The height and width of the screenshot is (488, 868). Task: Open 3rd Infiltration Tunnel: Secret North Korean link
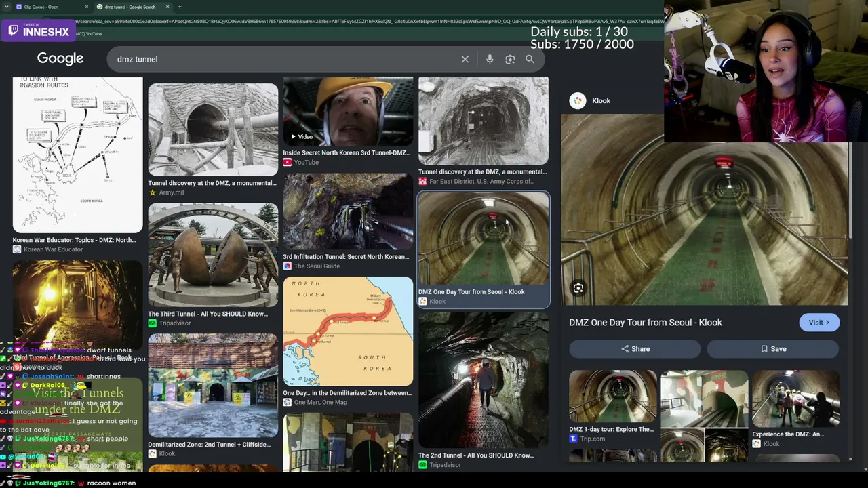coord(346,257)
